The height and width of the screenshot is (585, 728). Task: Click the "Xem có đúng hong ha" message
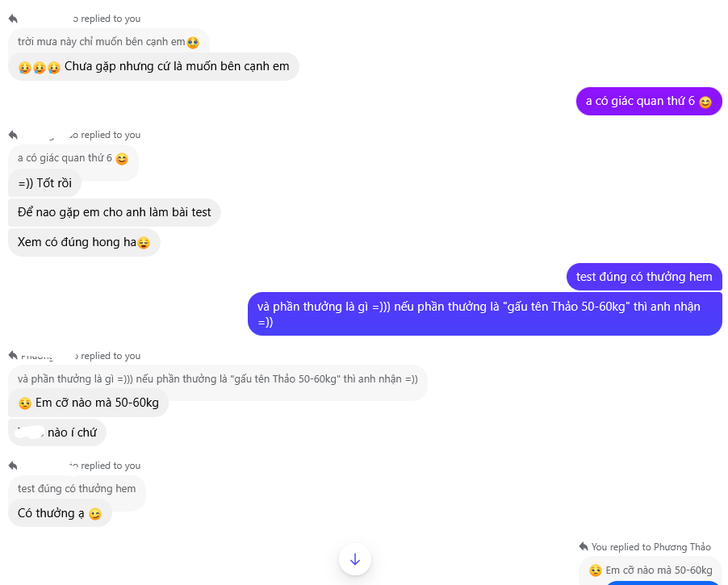[x=84, y=242]
